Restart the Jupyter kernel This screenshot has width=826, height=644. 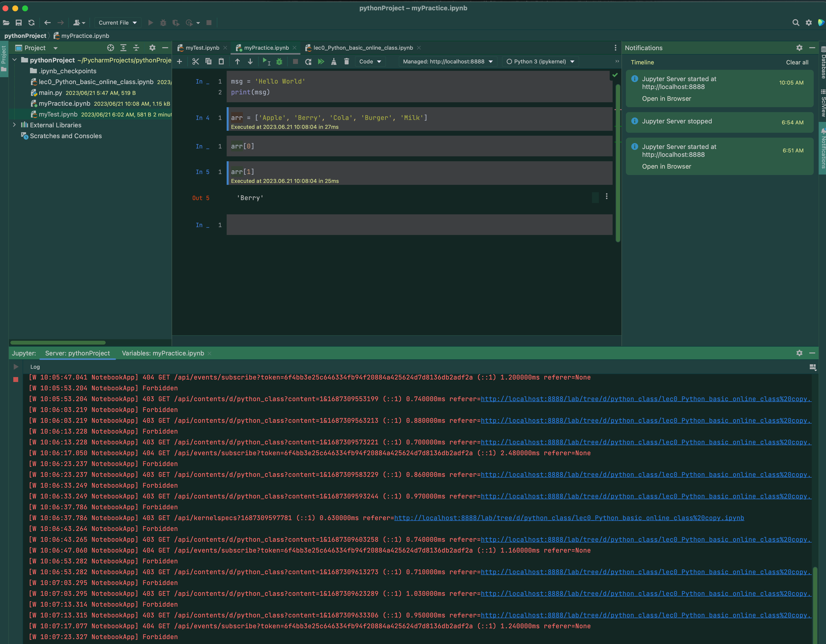click(x=308, y=62)
